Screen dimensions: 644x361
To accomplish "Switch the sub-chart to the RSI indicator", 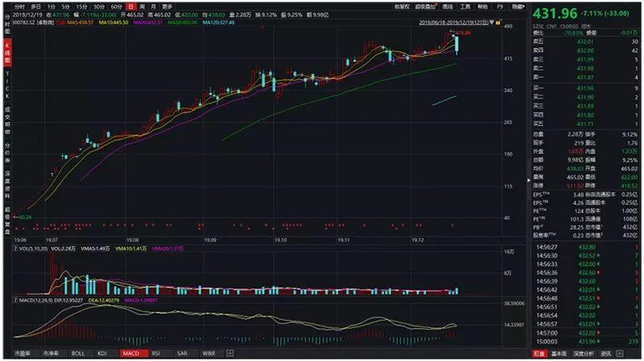I will point(155,353).
